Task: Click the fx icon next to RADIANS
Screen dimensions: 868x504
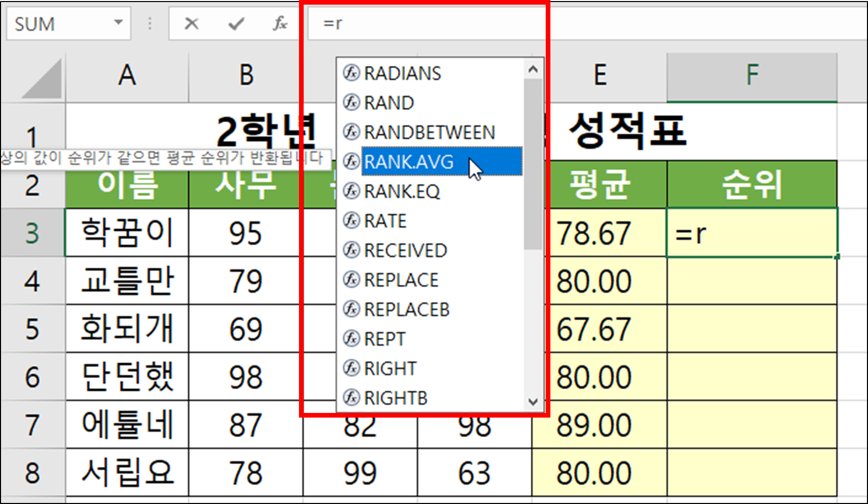Action: pos(351,73)
